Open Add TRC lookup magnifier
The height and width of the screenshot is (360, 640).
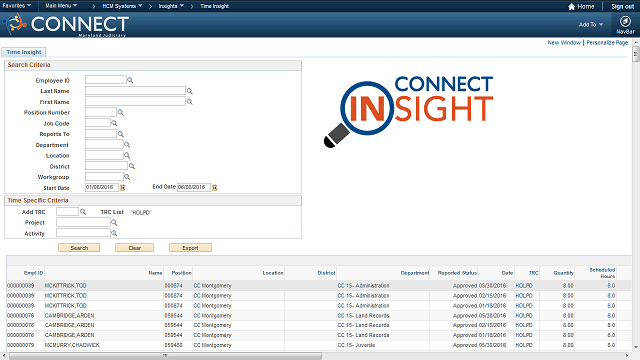83,212
